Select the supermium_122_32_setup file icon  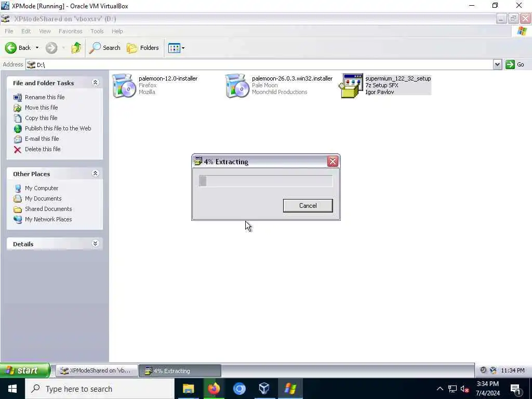point(351,86)
